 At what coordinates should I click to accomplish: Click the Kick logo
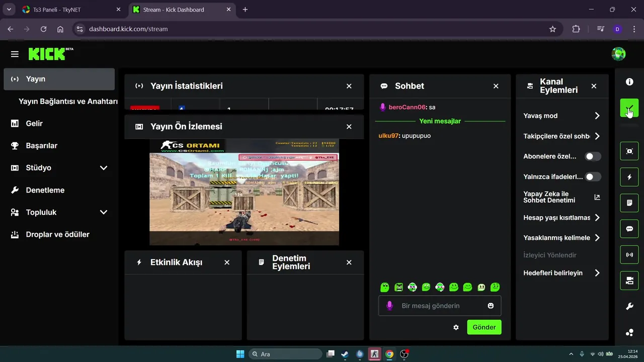(50, 54)
